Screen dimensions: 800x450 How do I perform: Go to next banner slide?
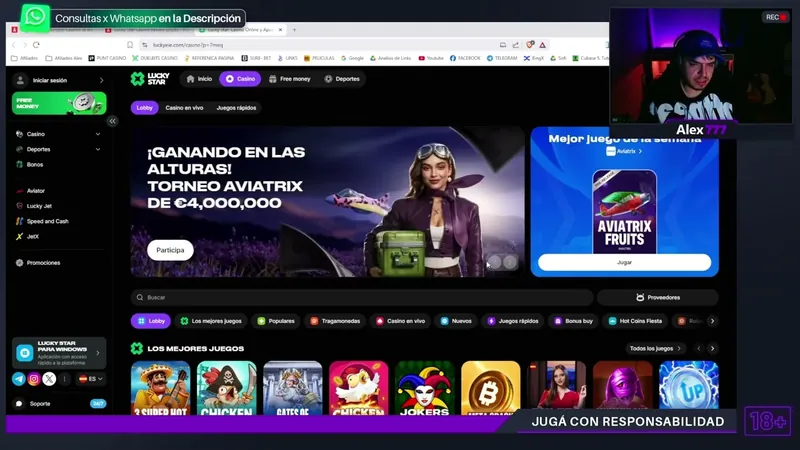(509, 262)
